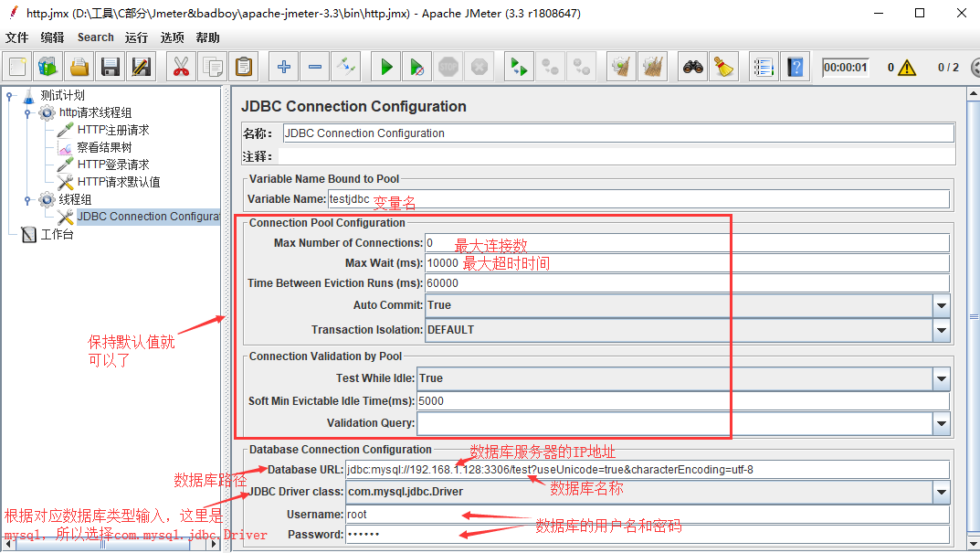980x553 pixels.
Task: Click Remote Shutdown All icon
Action: pos(581,67)
